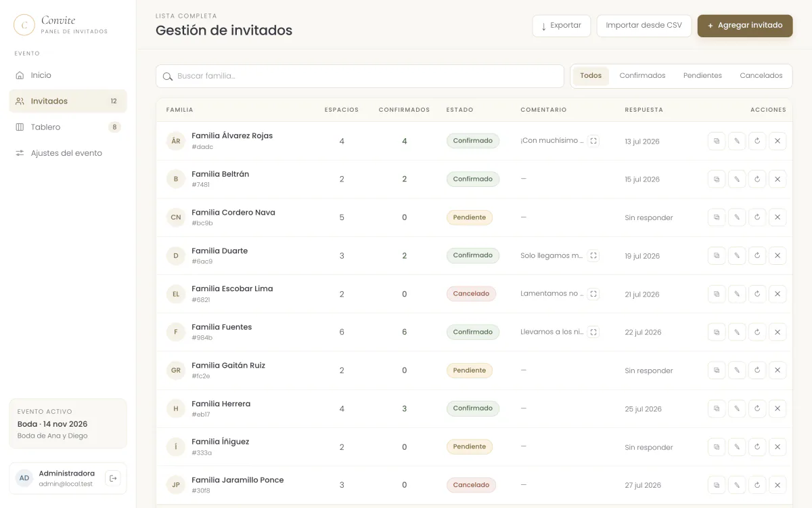Click the comment text 'Lamentamos no ...'
This screenshot has width=812, height=508.
click(551, 294)
